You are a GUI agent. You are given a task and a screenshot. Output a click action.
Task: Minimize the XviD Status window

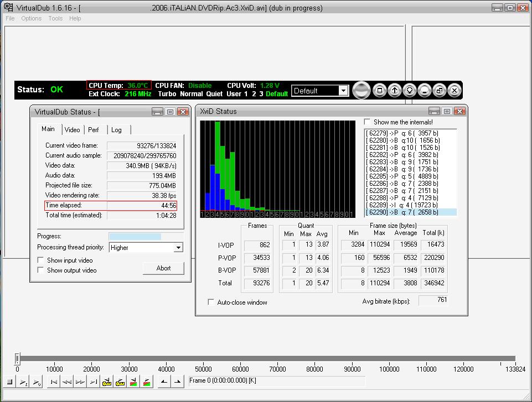pos(434,111)
